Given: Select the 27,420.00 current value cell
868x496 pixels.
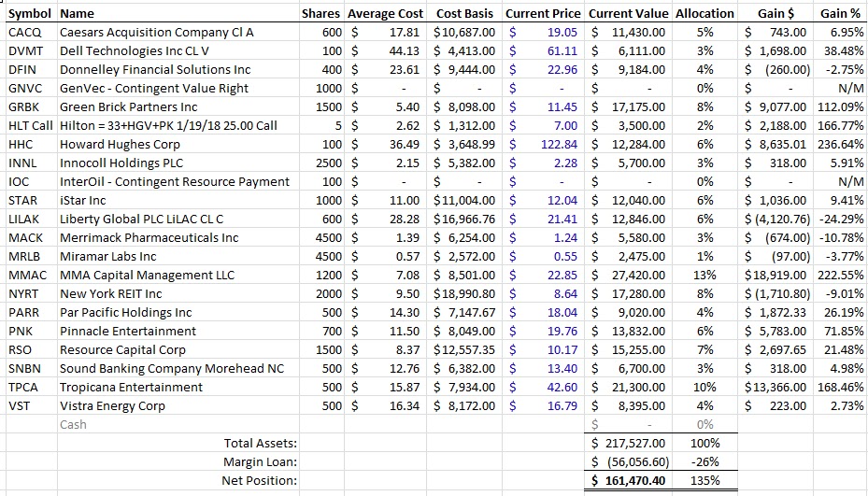Looking at the screenshot, I should coord(628,276).
